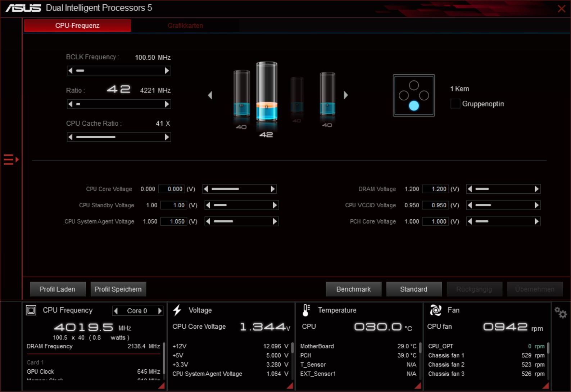Select the active blue core circle
Image resolution: width=571 pixels, height=392 pixels.
414,105
